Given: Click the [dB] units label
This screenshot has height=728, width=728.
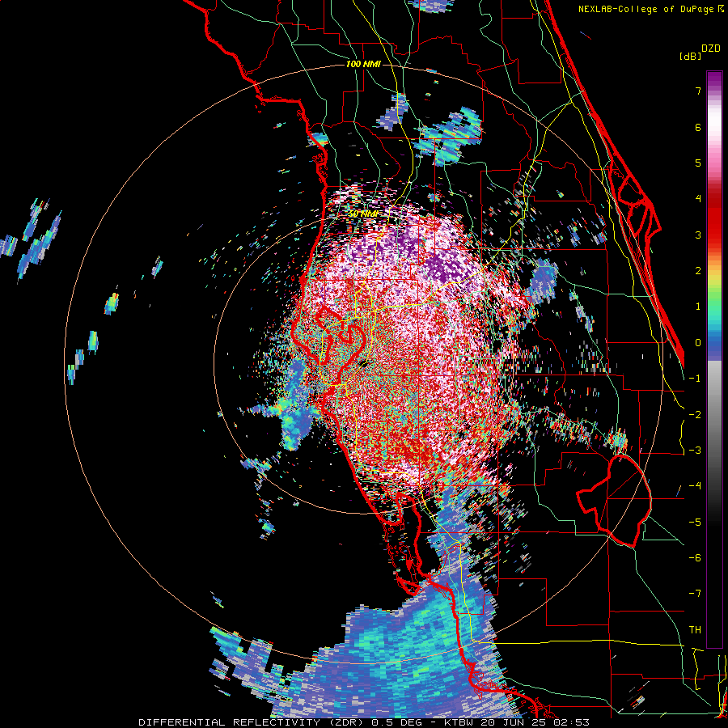Looking at the screenshot, I should (690, 56).
